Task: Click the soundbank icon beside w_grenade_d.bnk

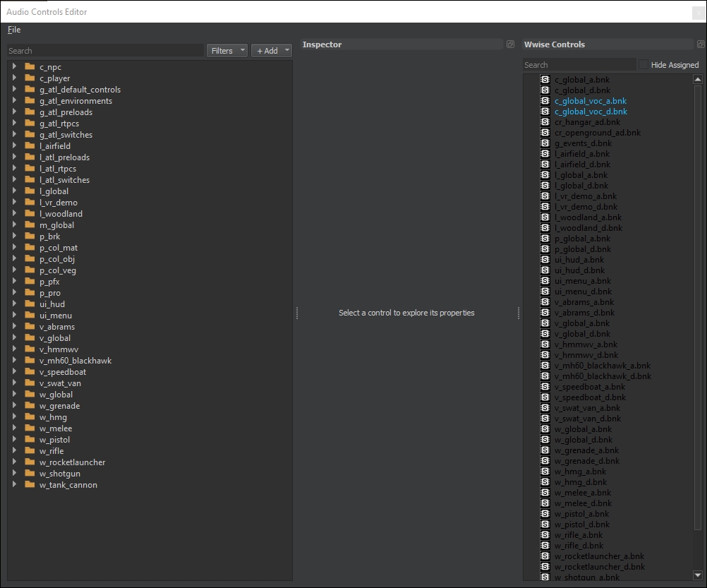Action: click(545, 461)
